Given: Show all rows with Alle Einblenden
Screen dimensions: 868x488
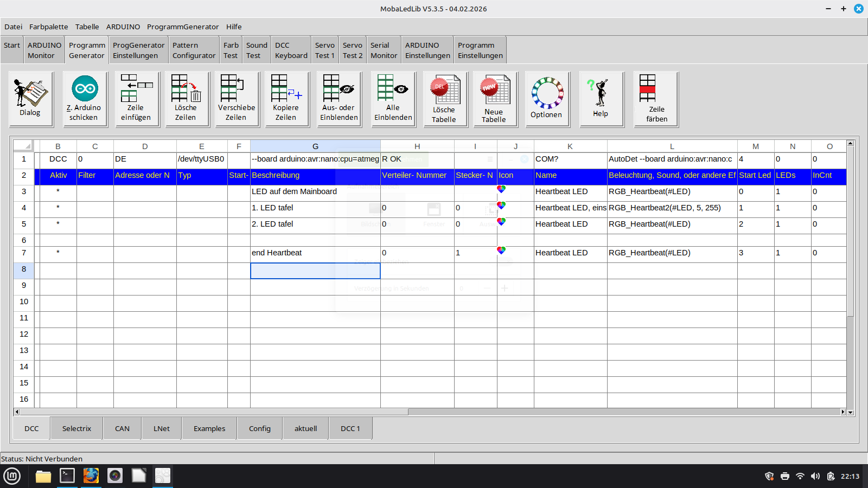Looking at the screenshot, I should (x=393, y=99).
